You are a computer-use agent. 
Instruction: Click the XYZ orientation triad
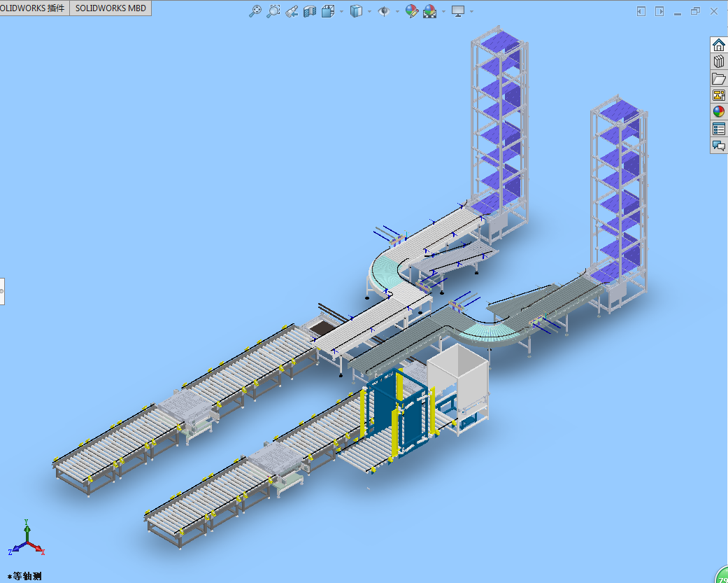click(27, 539)
